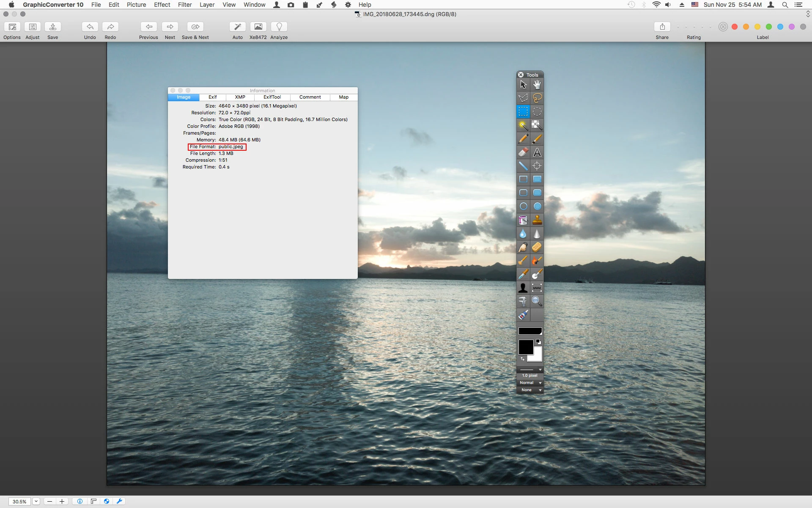Activate the Text tool
The height and width of the screenshot is (508, 812).
[537, 152]
